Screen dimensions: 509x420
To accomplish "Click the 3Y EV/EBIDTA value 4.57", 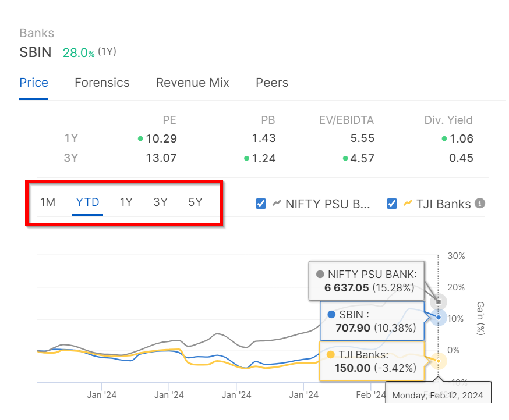I will click(362, 158).
